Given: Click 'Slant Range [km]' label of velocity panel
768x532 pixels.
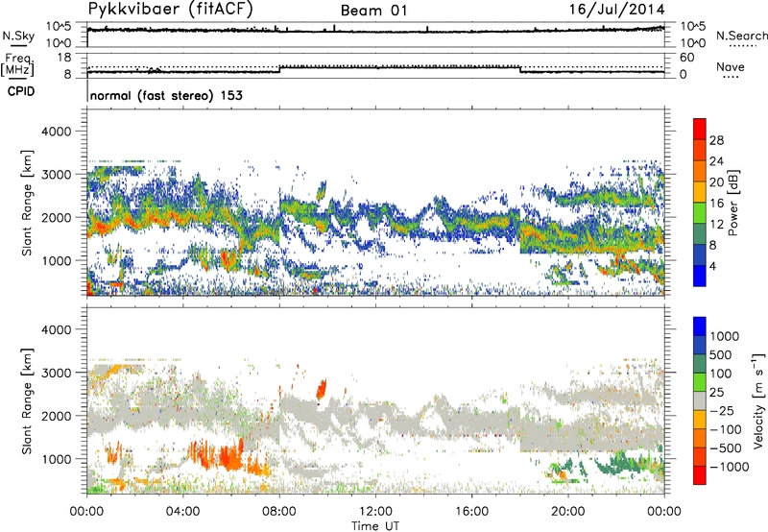Looking at the screenshot, I should tap(27, 401).
